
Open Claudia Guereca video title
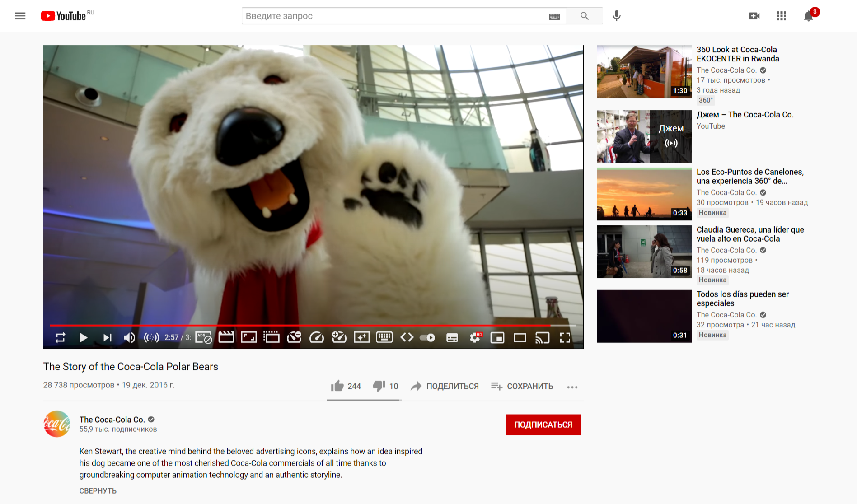(x=750, y=234)
